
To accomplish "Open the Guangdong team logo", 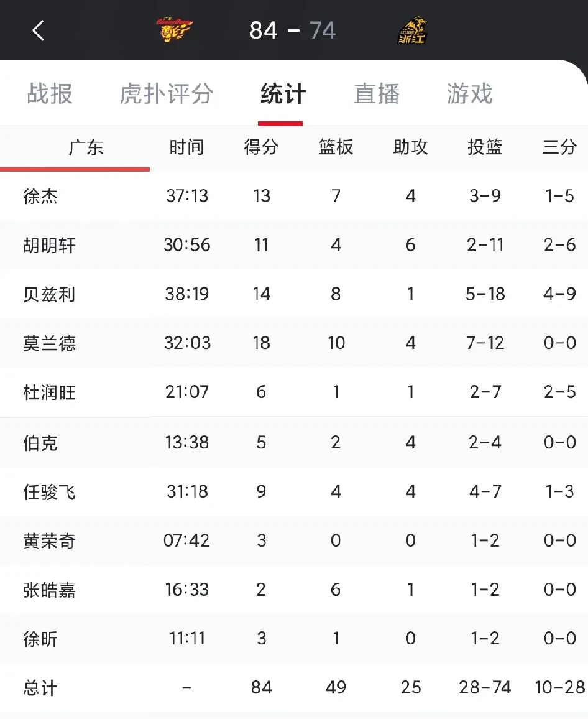I will click(174, 30).
